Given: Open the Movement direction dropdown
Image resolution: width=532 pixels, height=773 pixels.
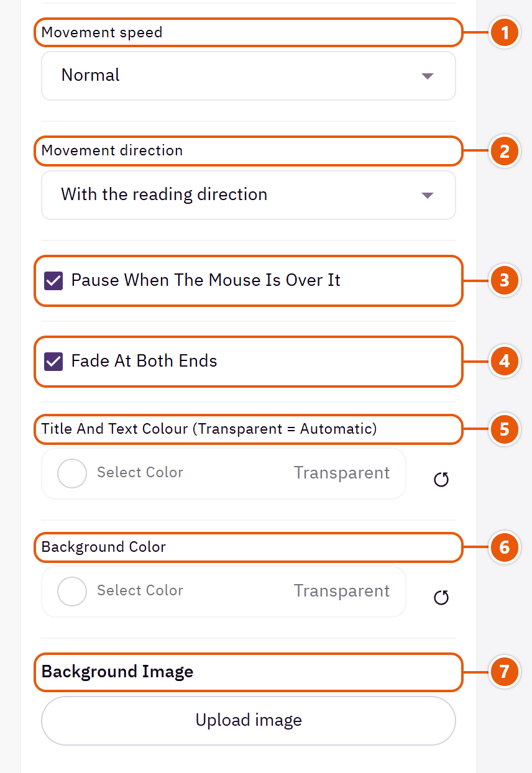Looking at the screenshot, I should click(x=249, y=195).
